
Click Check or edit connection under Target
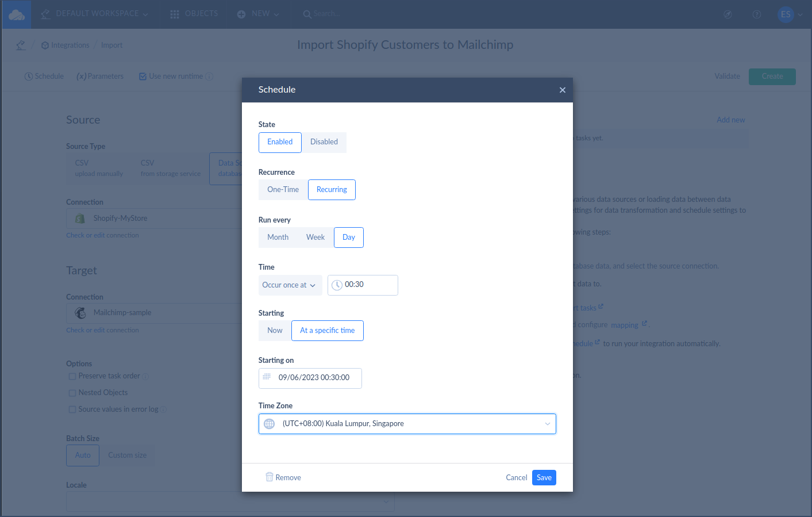pyautogui.click(x=102, y=330)
